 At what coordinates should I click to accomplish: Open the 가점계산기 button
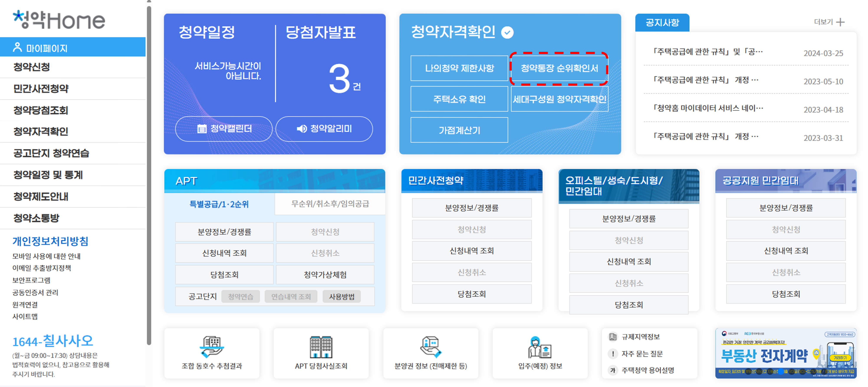click(x=459, y=130)
